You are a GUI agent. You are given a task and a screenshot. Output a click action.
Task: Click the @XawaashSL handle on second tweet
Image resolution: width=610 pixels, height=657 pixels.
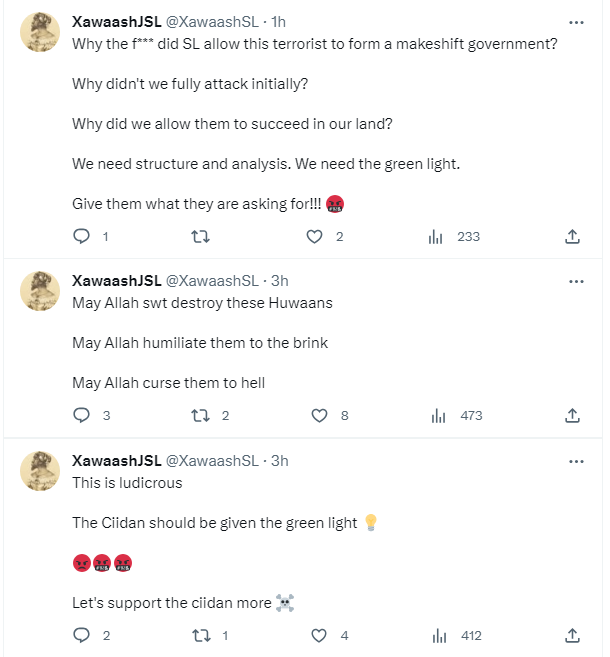(211, 282)
